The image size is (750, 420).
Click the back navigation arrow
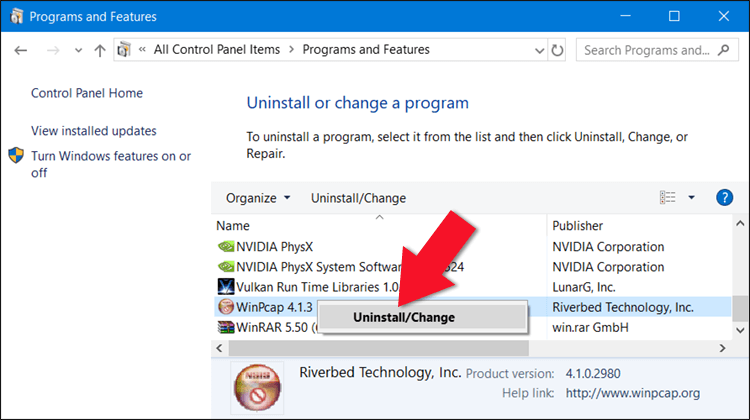point(21,50)
